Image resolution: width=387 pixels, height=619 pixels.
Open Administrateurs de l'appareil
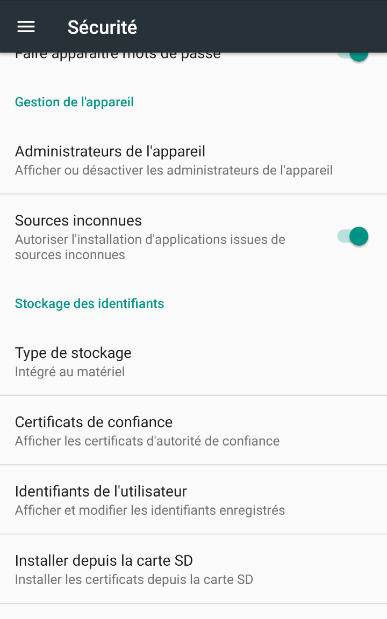coord(194,160)
